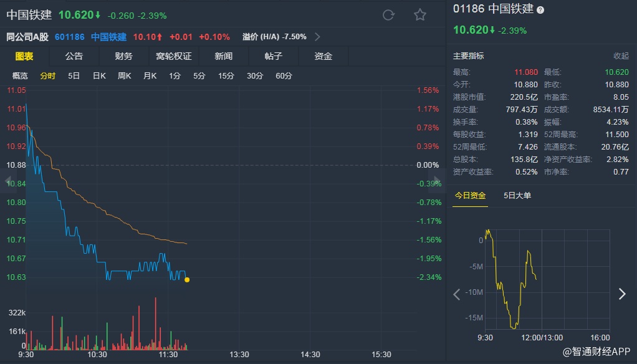Viewport: 637px width, 364px height.
Task: Switch to the 公告 tab
Action: click(74, 56)
